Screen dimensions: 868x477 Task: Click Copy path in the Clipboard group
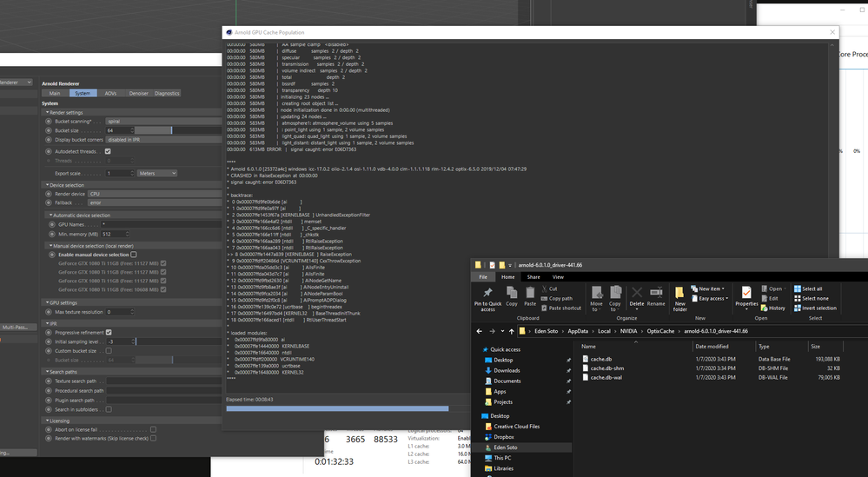pos(556,298)
